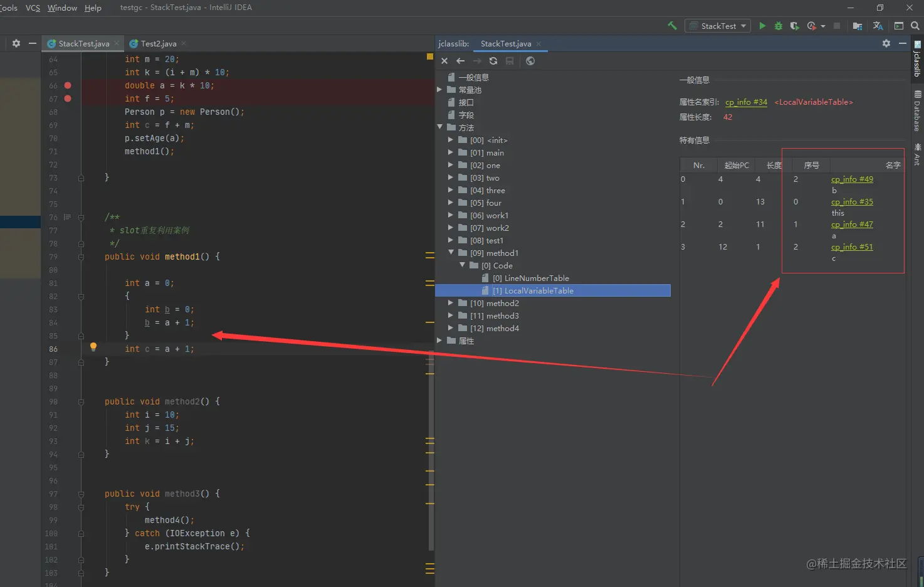924x587 pixels.
Task: Select the 一般信息 tree item
Action: coord(473,77)
